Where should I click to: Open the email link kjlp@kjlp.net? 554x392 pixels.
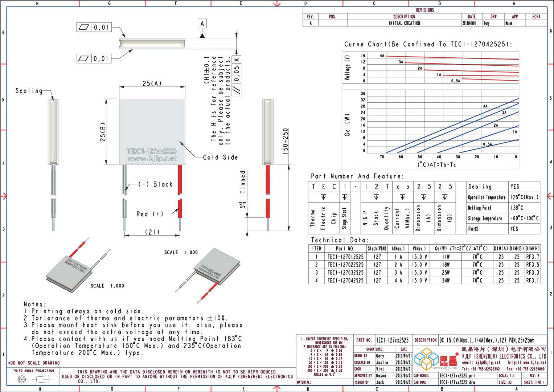[481, 363]
